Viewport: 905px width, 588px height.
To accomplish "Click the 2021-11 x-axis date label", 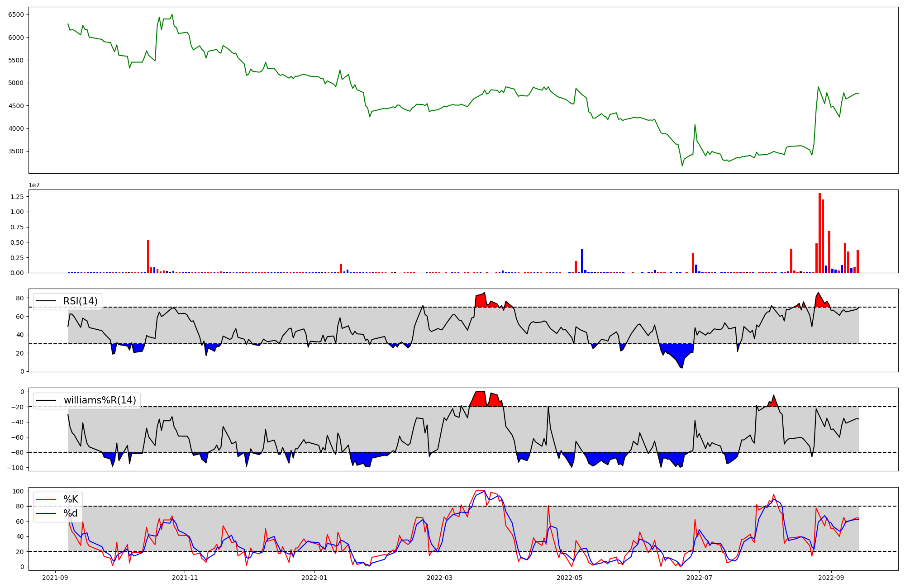I will pyautogui.click(x=185, y=578).
